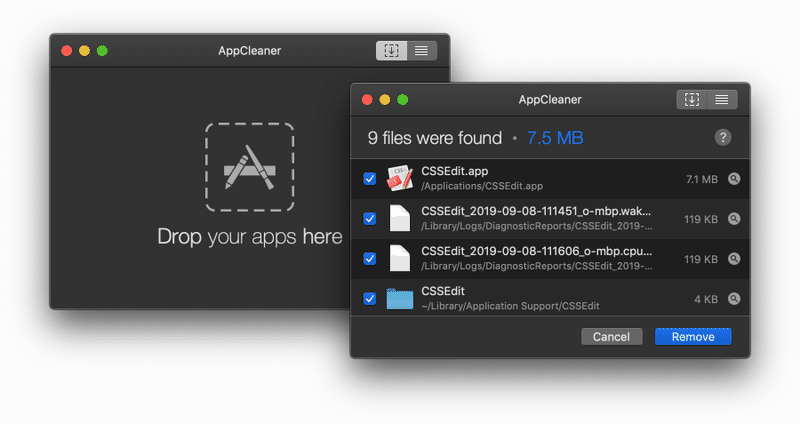Screen dimensions: 800x424
Task: Close the front AppCleaner window with red button
Action: (x=367, y=99)
